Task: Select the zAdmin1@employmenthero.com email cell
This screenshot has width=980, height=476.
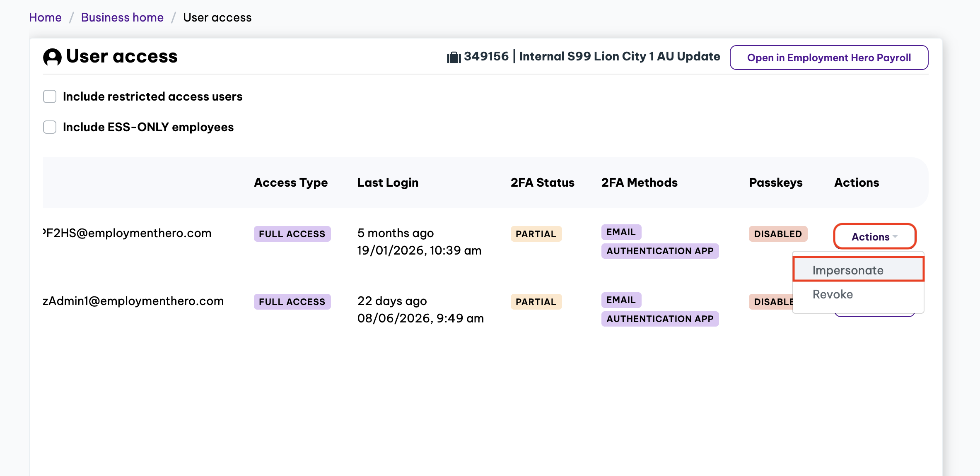Action: 133,301
